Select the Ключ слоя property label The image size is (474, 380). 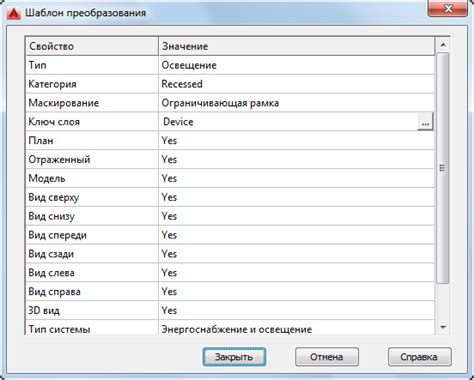click(x=92, y=122)
